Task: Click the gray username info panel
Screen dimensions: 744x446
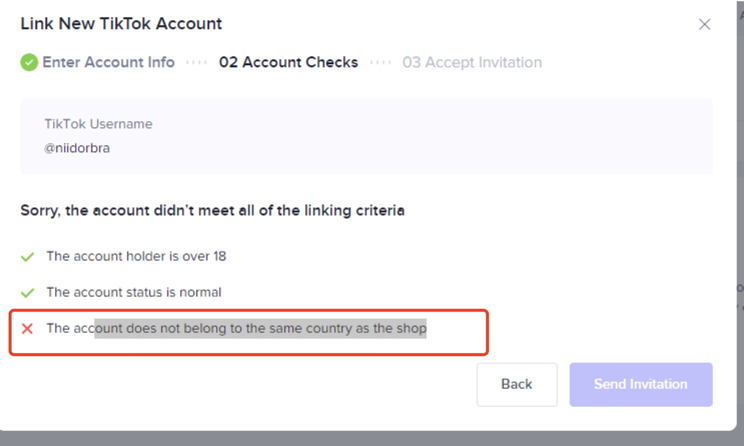Action: (x=366, y=136)
